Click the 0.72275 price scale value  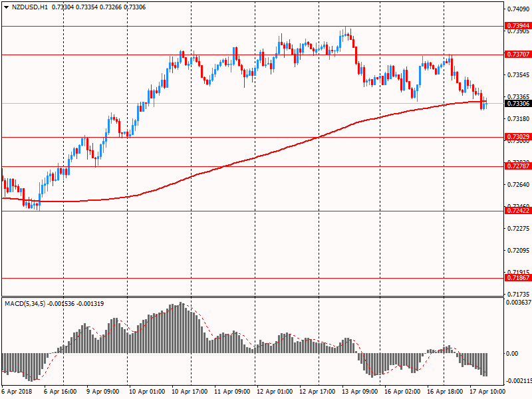(518, 228)
